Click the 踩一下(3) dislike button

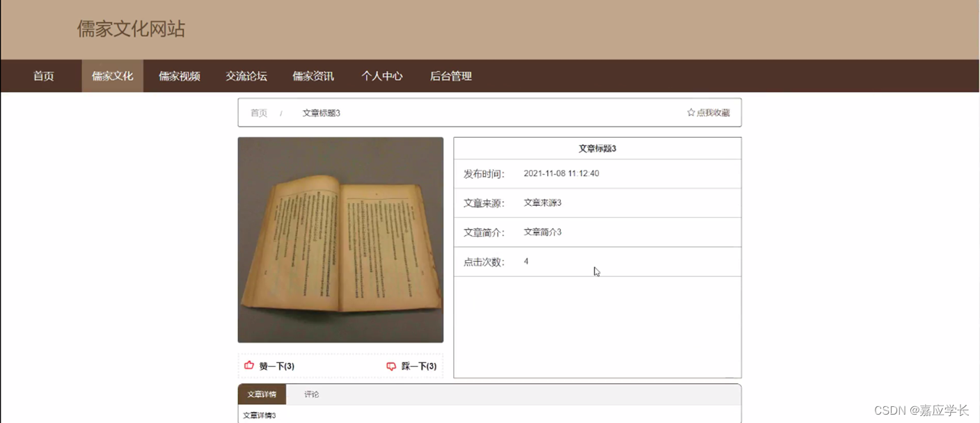tap(411, 367)
